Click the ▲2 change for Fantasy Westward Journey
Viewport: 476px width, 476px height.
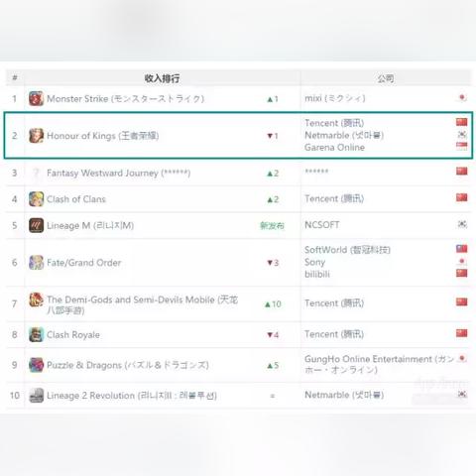coord(273,174)
